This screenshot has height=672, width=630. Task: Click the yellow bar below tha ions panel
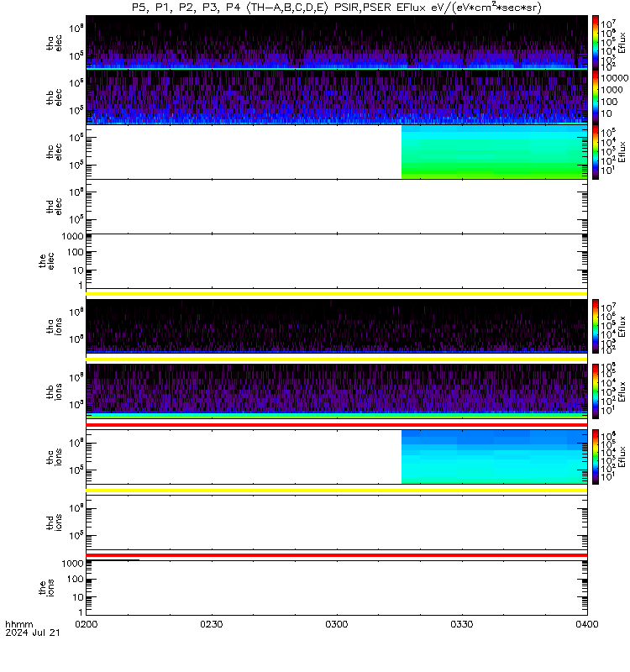(x=337, y=360)
